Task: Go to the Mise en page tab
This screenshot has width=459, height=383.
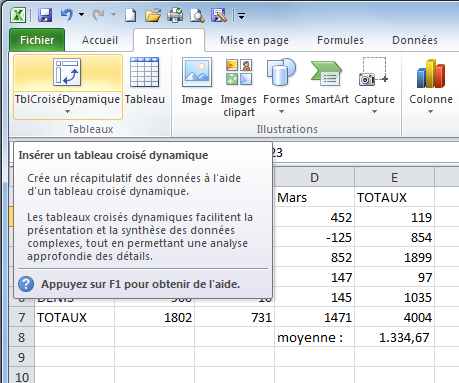Action: point(254,40)
